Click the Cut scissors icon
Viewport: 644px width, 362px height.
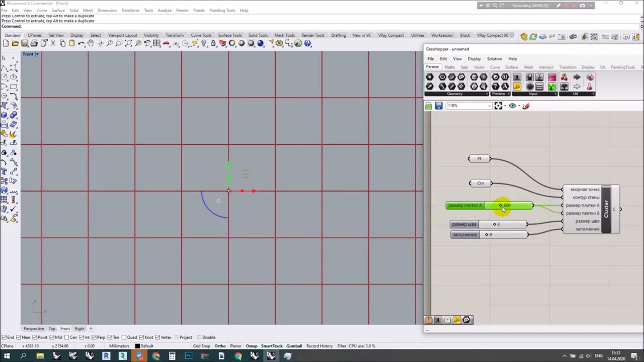click(x=53, y=43)
